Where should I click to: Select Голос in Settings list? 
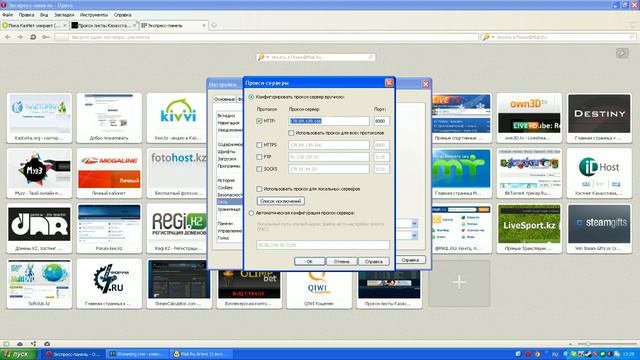coord(223,238)
